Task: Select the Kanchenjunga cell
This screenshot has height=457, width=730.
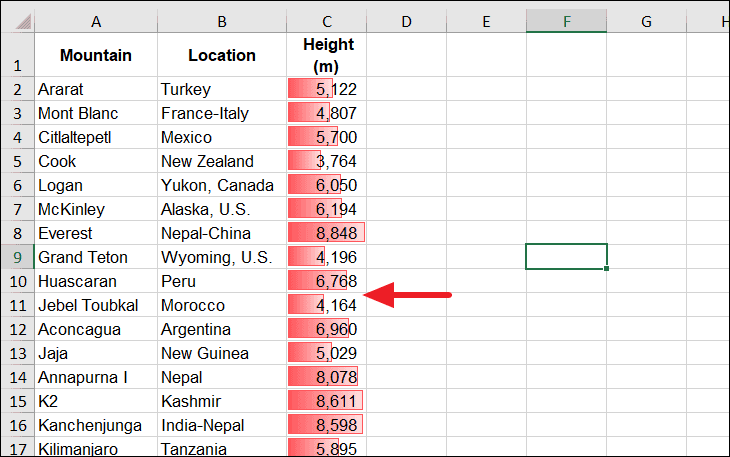Action: coord(96,425)
